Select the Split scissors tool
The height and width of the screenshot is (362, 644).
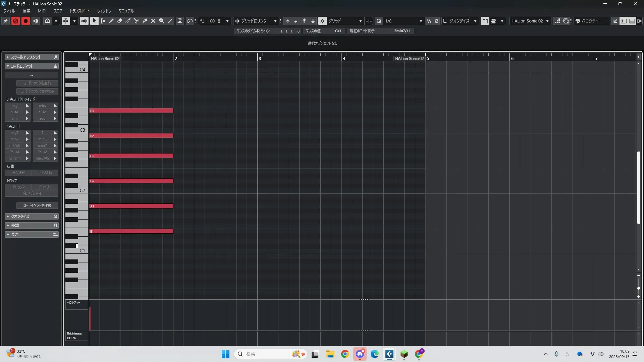[136, 21]
